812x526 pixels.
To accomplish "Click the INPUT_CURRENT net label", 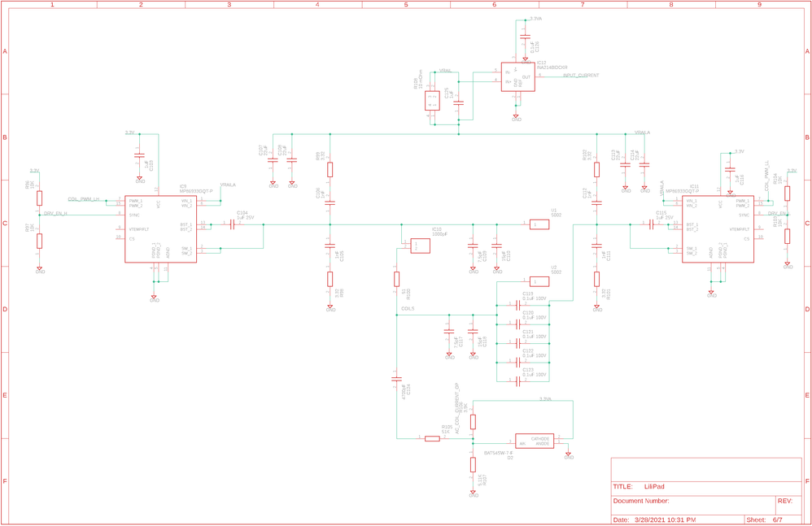I will click(x=579, y=76).
